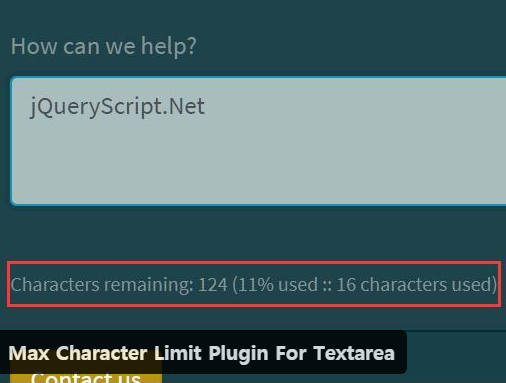
Task: Click the word 'For' in the caption
Action: pyautogui.click(x=291, y=353)
